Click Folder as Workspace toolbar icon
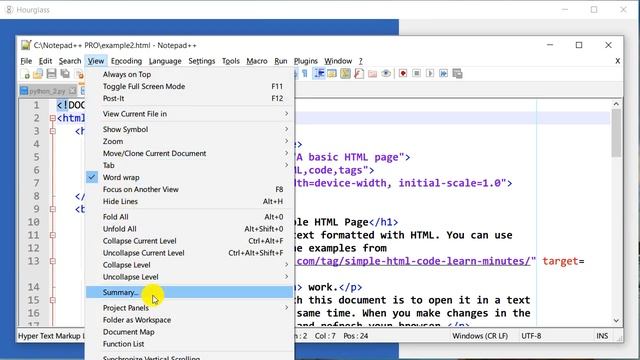Image resolution: width=640 pixels, height=360 pixels. pos(372,73)
